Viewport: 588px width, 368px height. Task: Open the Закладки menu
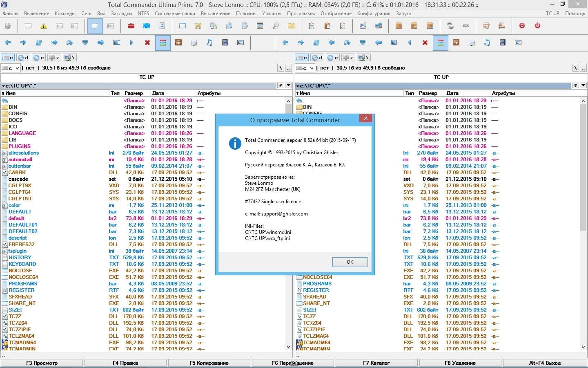[x=121, y=13]
